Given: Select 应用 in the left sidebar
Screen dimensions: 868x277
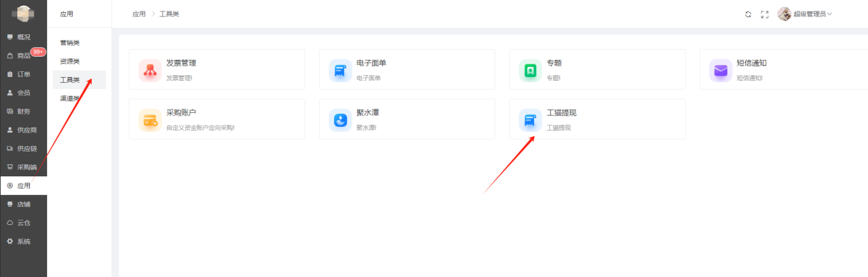Looking at the screenshot, I should [24, 186].
